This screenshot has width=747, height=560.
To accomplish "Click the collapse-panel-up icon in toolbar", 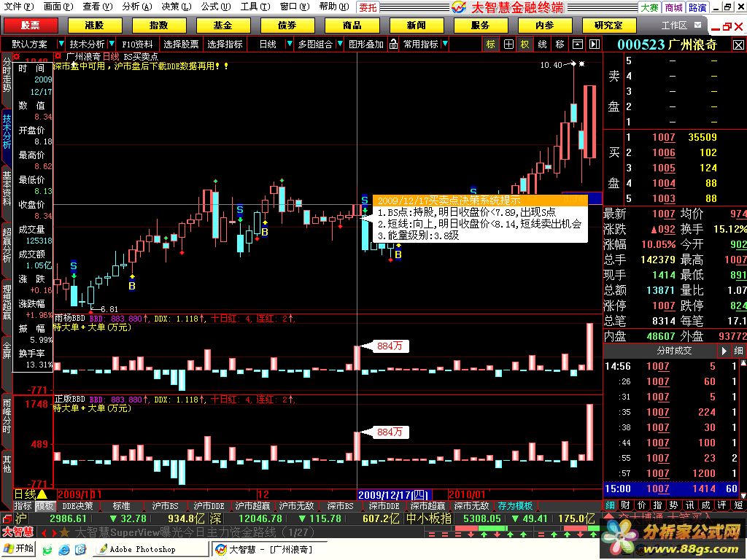I will pyautogui.click(x=578, y=44).
